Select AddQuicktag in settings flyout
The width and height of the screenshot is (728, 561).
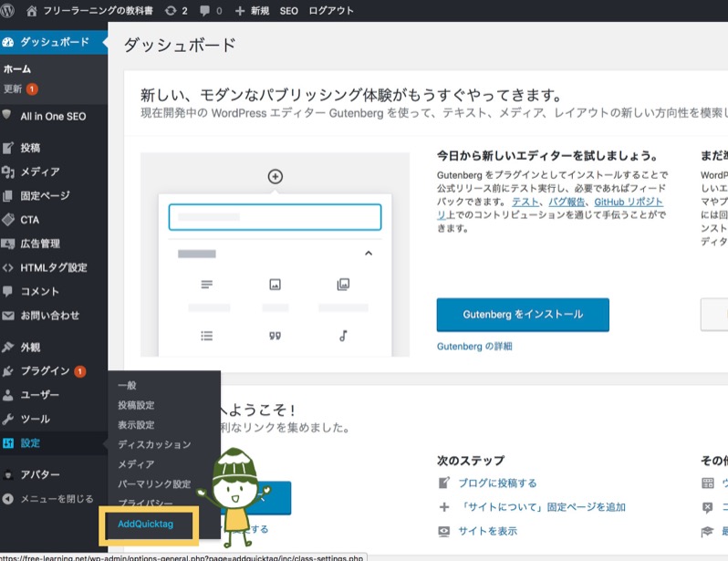[145, 524]
